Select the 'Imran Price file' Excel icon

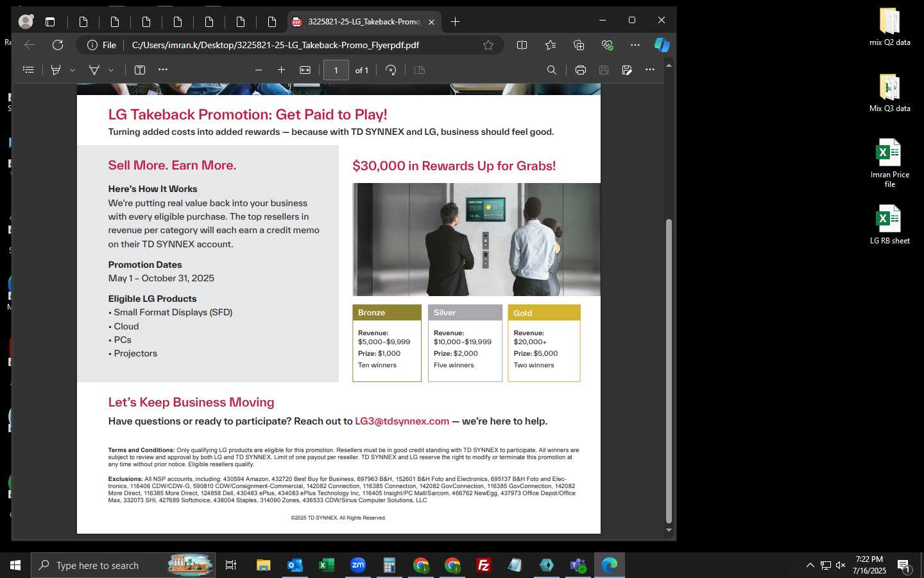pyautogui.click(x=889, y=163)
